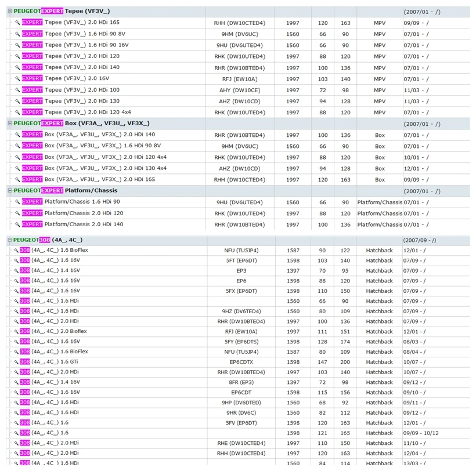Click the 5FX (EP6DT) engine code cell
The height and width of the screenshot is (471, 476).
coord(241,291)
